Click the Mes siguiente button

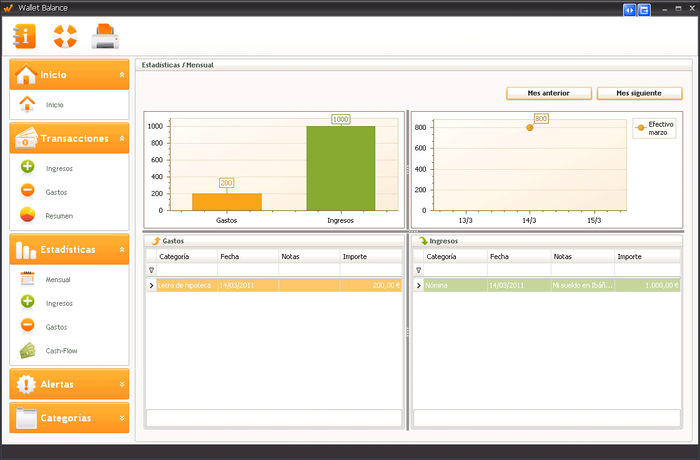[639, 93]
